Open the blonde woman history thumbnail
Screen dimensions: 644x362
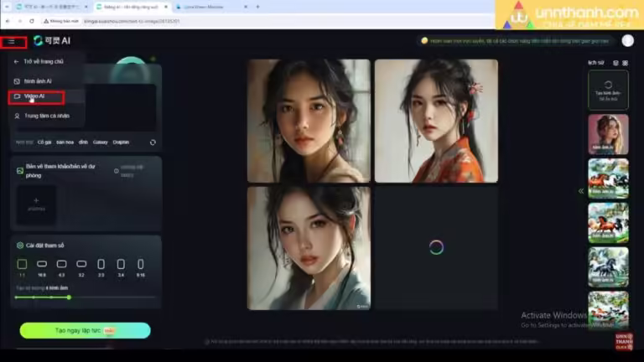[608, 134]
